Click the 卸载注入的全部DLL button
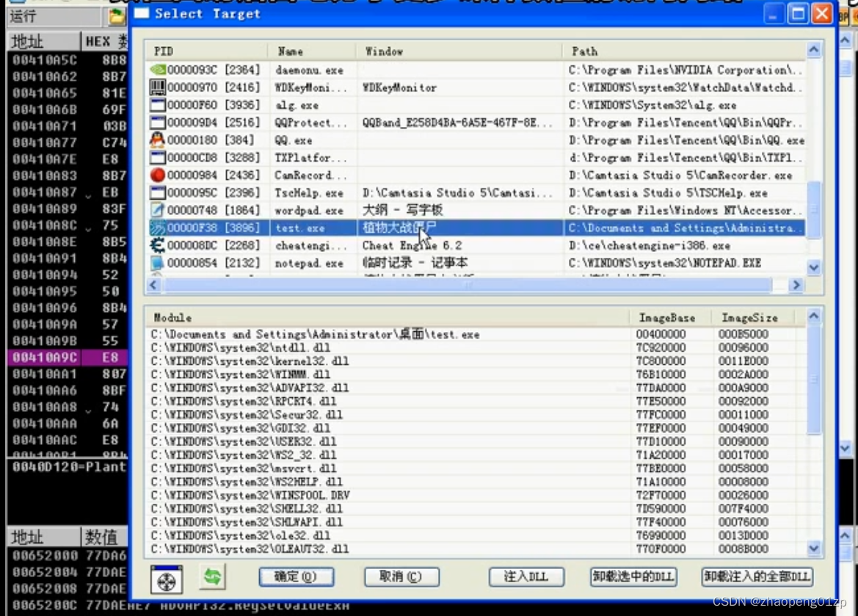The height and width of the screenshot is (616, 858). (x=757, y=576)
